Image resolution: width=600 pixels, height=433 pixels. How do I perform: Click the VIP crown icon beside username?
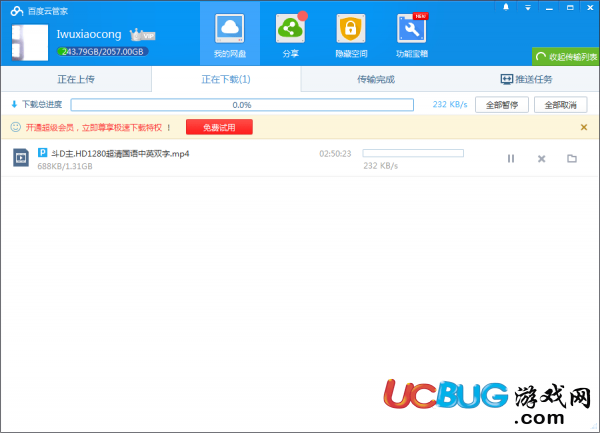tap(138, 33)
